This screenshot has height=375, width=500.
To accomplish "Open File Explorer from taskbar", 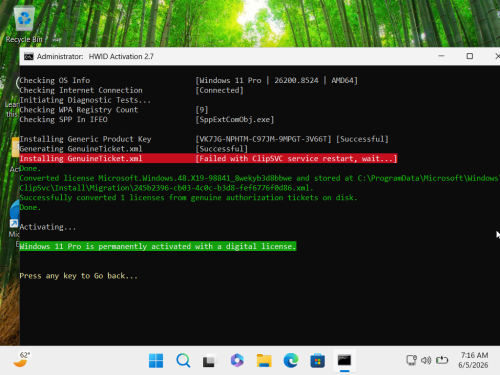I will (x=264, y=361).
